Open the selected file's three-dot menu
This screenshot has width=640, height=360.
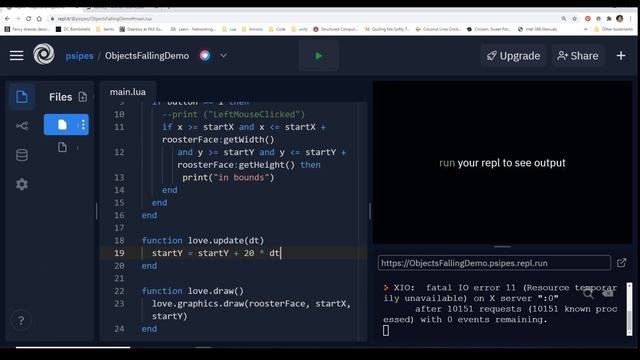coord(83,124)
